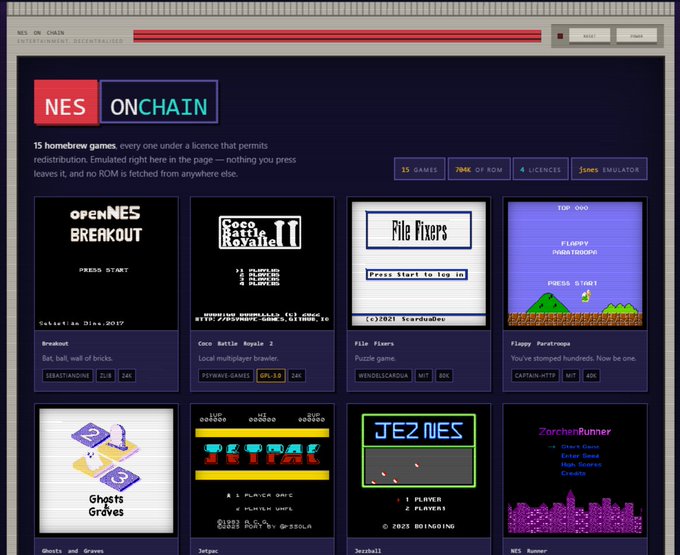Click the POWER console button
The height and width of the screenshot is (555, 680).
[x=637, y=36]
